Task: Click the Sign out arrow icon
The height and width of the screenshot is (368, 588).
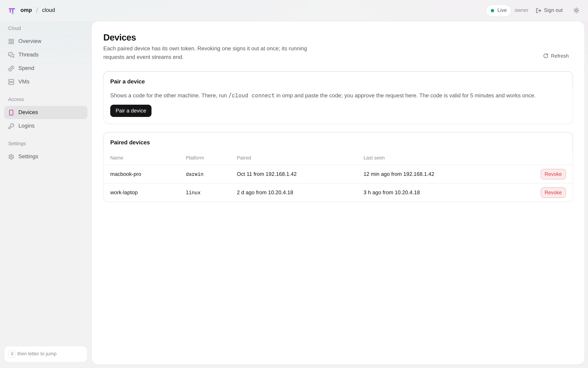Action: [538, 10]
